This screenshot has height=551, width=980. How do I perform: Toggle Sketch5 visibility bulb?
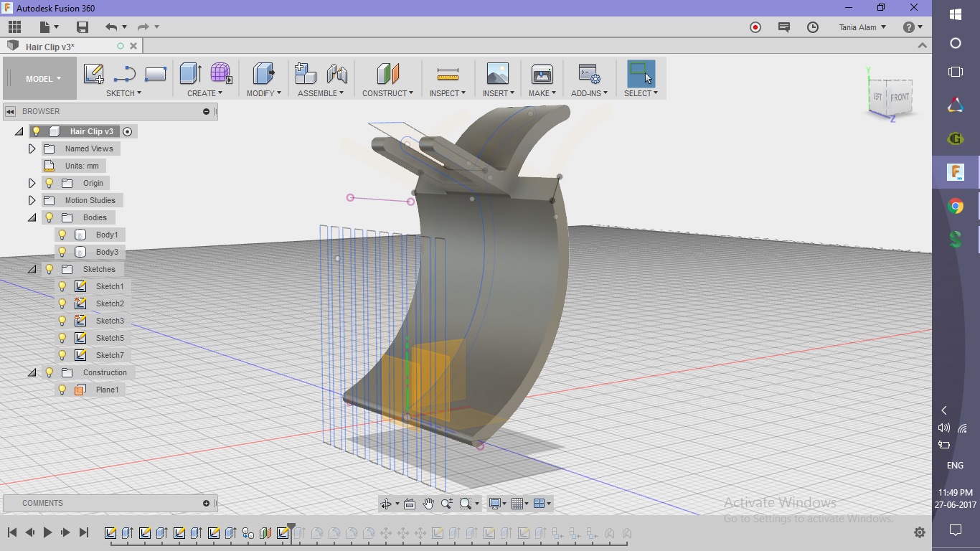(x=62, y=338)
